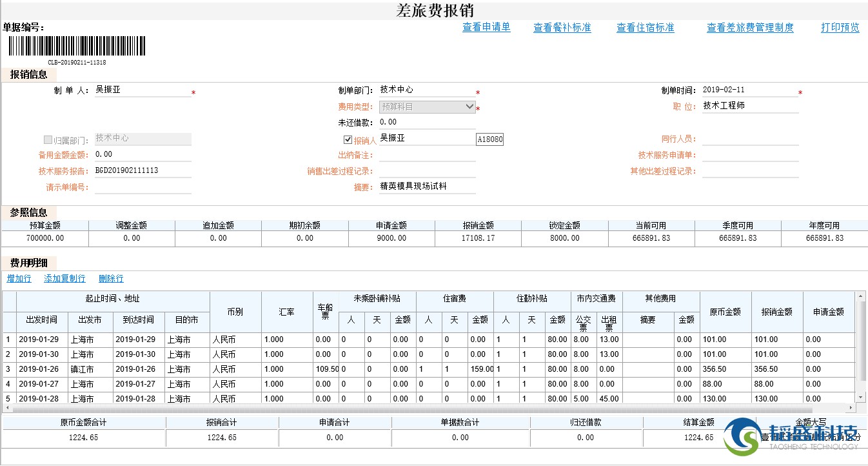Open the 查看申请单 link
This screenshot has width=868, height=466.
pos(486,27)
